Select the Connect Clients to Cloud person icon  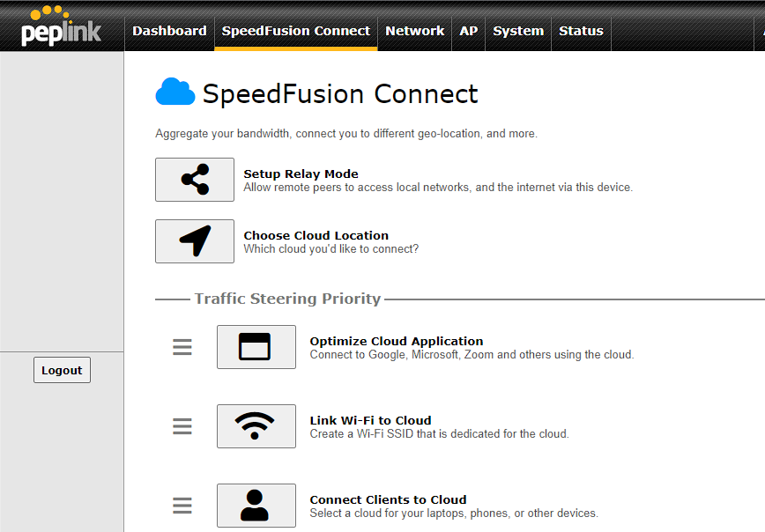pos(256,506)
